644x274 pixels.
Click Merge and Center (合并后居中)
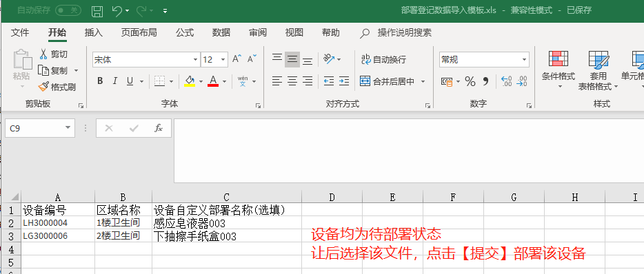[388, 81]
